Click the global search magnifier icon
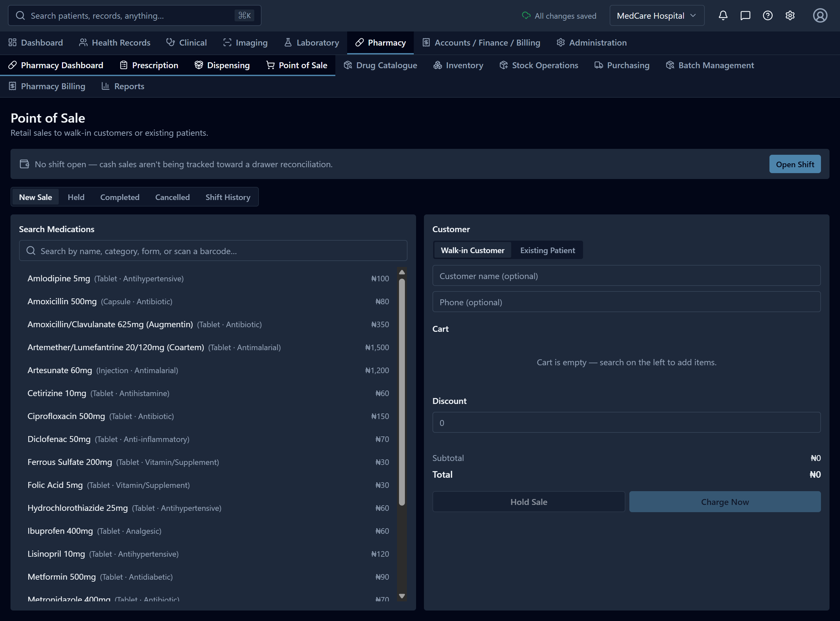 pos(20,15)
